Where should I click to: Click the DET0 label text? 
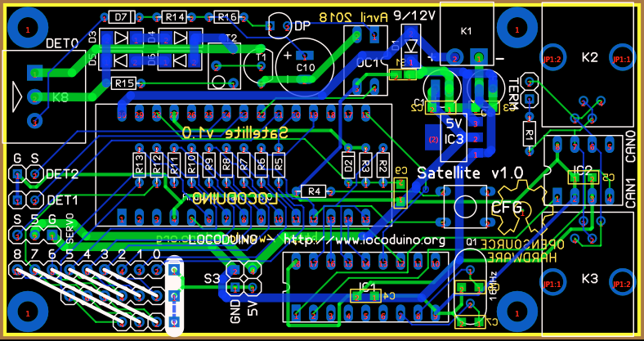(61, 43)
